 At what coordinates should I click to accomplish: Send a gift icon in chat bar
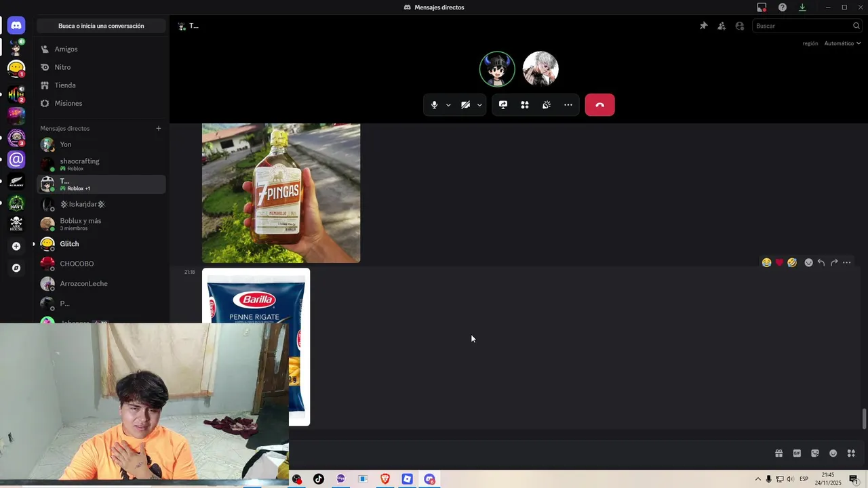(x=778, y=453)
